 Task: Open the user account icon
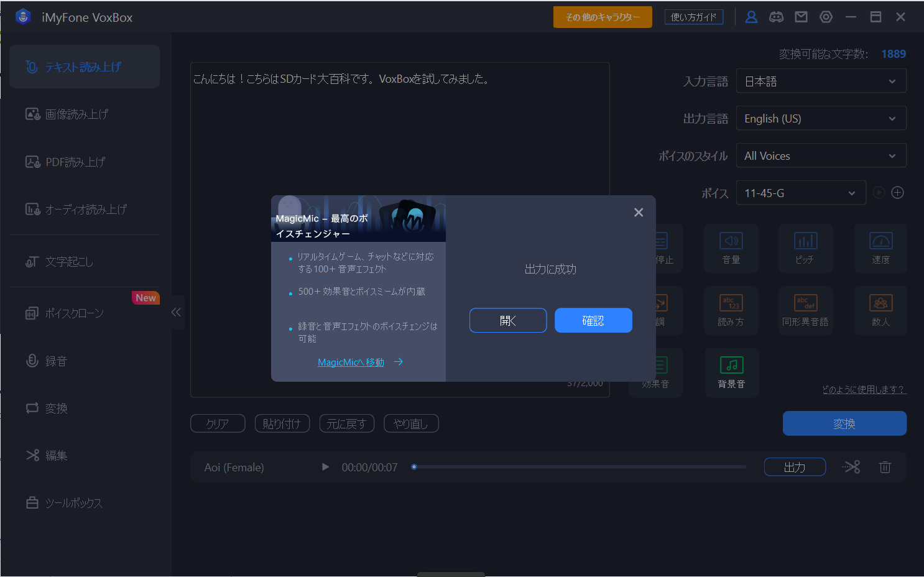[x=751, y=17]
